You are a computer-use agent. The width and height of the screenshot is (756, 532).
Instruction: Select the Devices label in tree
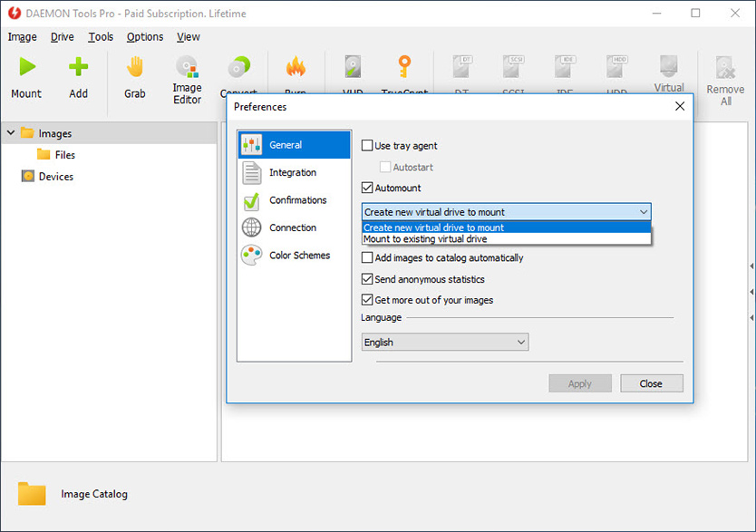[x=56, y=177]
